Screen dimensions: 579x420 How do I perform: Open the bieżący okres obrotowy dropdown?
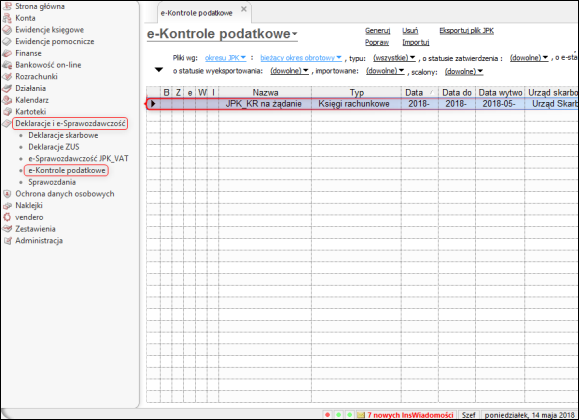(x=301, y=58)
